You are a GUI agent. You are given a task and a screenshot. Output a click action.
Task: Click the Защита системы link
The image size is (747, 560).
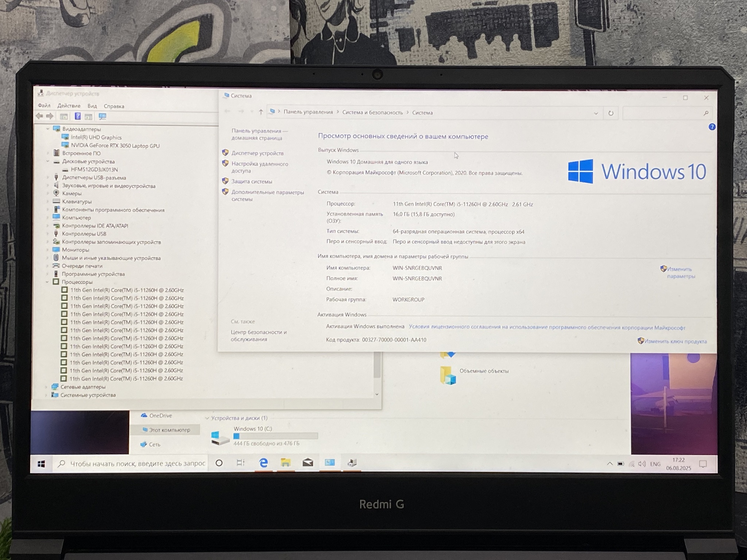point(251,182)
